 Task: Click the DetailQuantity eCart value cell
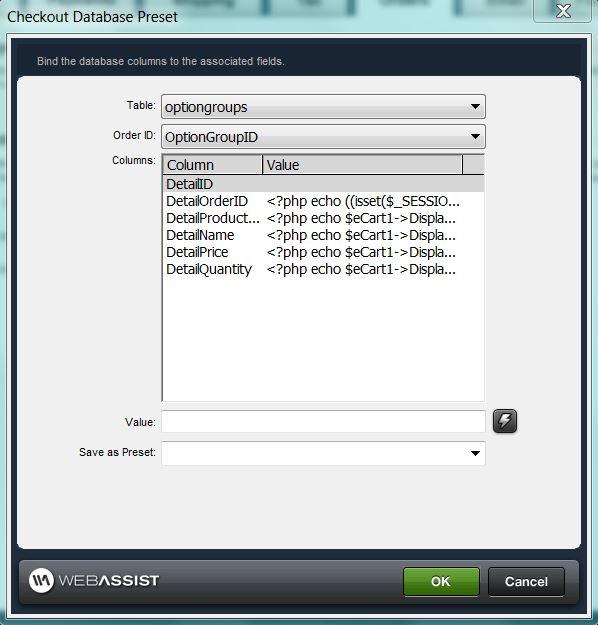pyautogui.click(x=361, y=269)
